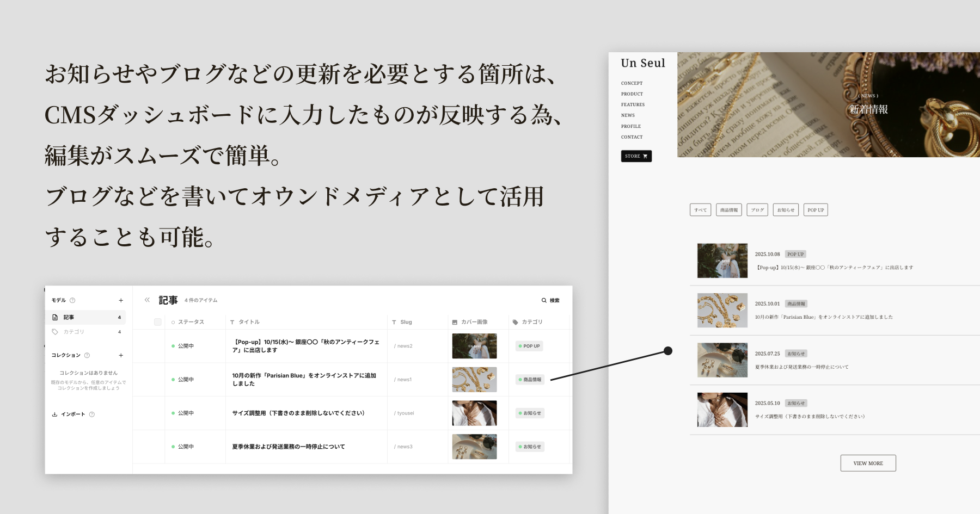Click the インポート download icon
The height and width of the screenshot is (514, 980).
pos(54,414)
